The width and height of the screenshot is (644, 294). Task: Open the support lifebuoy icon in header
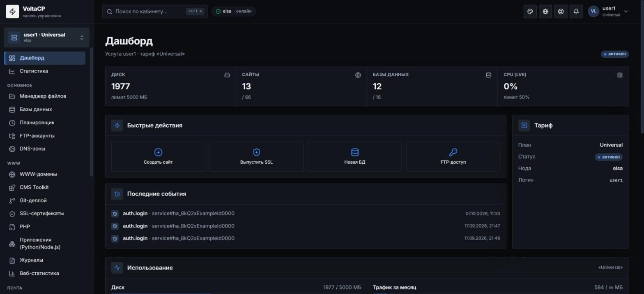pyautogui.click(x=561, y=11)
